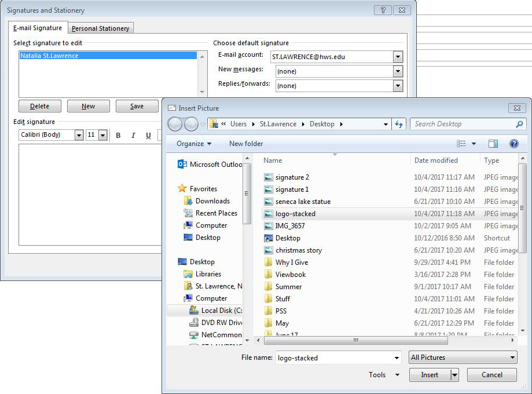Click the Microsoft Outlook icon in sidebar

point(182,164)
